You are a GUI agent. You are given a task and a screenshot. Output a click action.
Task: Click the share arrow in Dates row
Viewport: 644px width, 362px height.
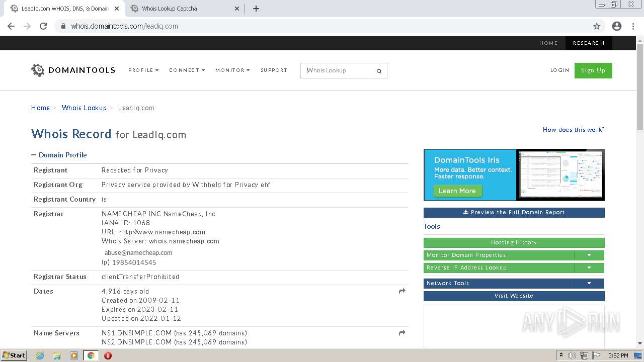point(402,291)
